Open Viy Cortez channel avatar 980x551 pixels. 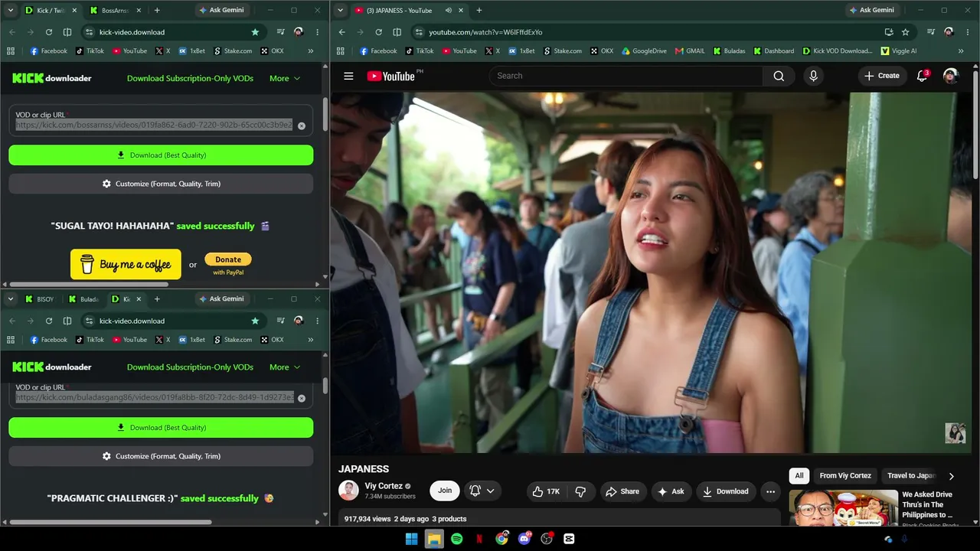click(348, 491)
